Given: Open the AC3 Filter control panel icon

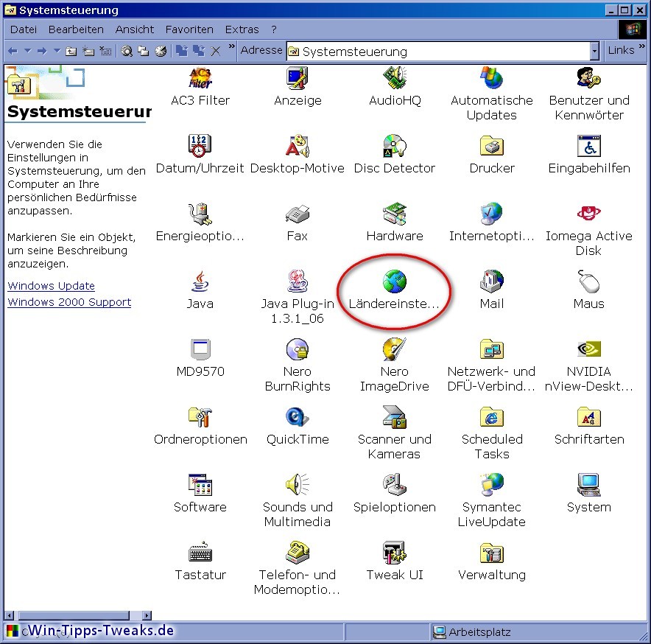Looking at the screenshot, I should click(x=200, y=79).
